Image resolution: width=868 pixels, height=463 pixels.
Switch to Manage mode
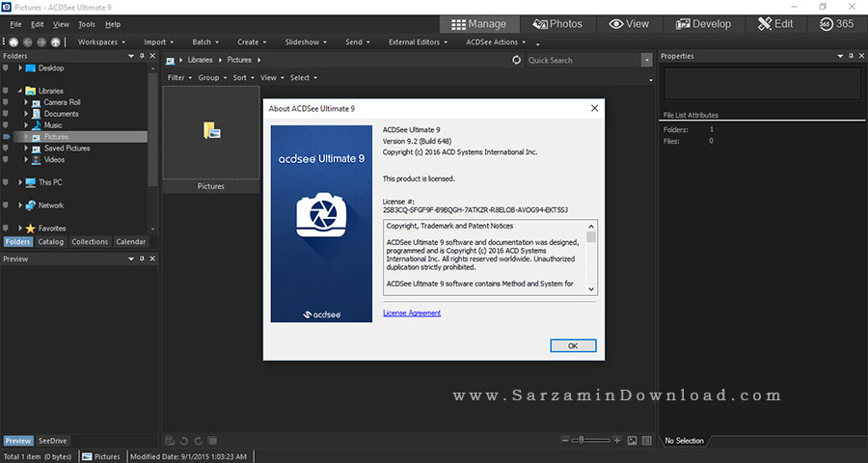479,24
